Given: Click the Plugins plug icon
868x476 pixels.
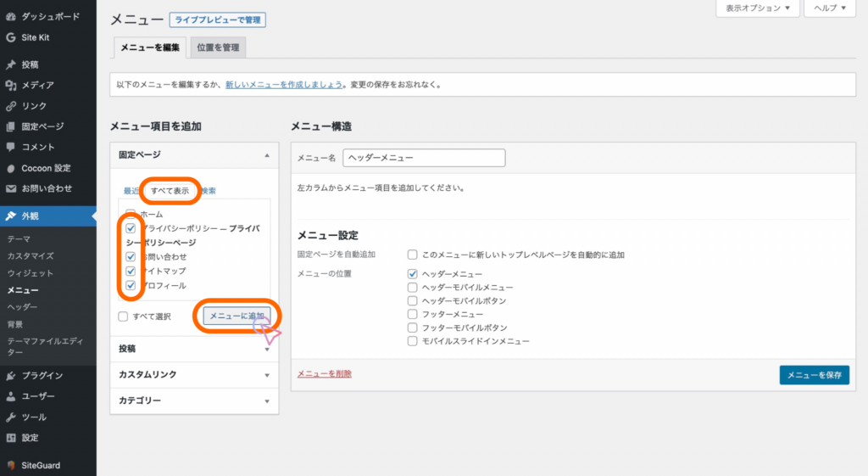Looking at the screenshot, I should [x=11, y=375].
